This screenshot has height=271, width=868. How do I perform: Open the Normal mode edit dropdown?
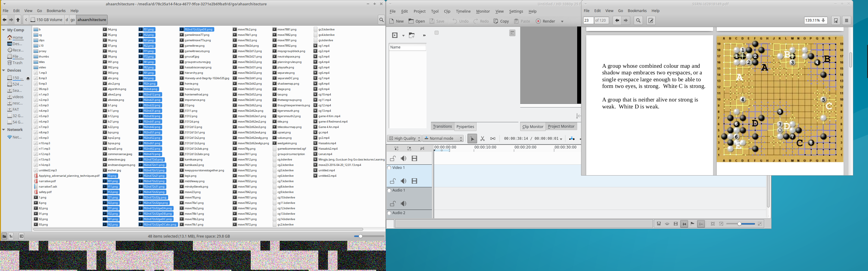click(443, 139)
